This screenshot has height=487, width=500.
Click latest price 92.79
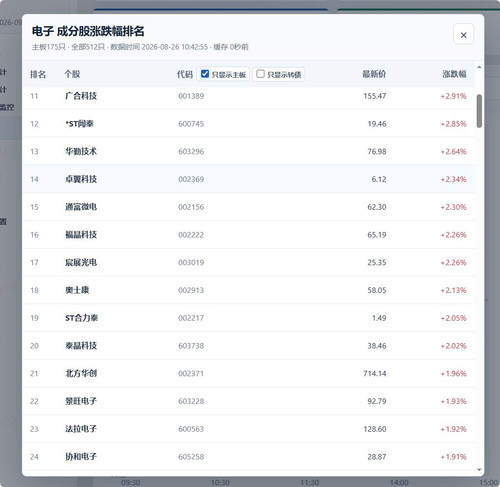(x=377, y=401)
